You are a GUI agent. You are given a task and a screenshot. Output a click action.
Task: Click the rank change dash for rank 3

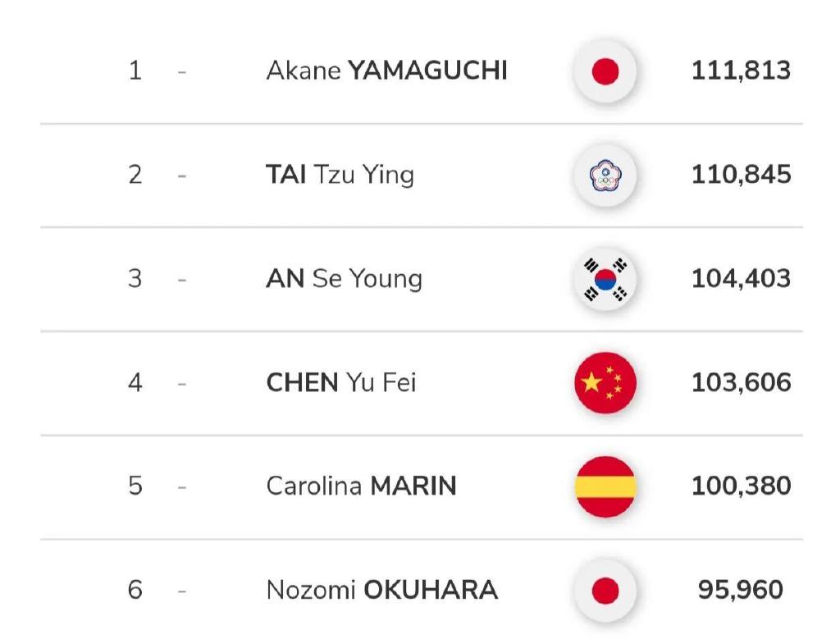pos(181,280)
